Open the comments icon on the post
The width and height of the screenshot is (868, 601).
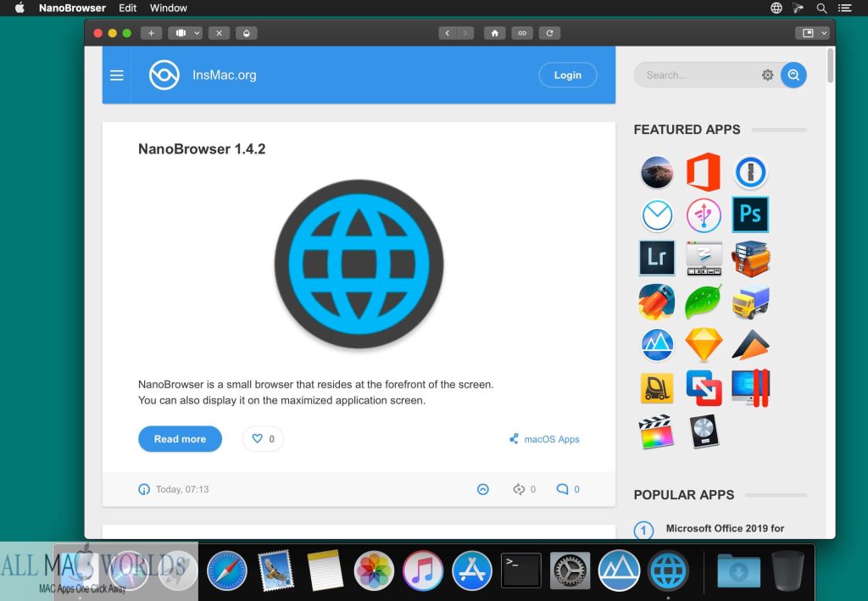click(x=562, y=489)
